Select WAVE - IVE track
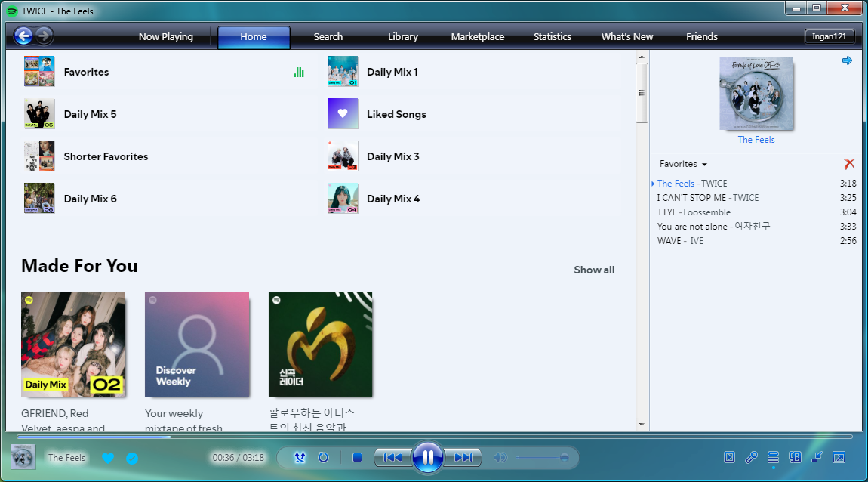Image resolution: width=868 pixels, height=482 pixels. click(756, 241)
